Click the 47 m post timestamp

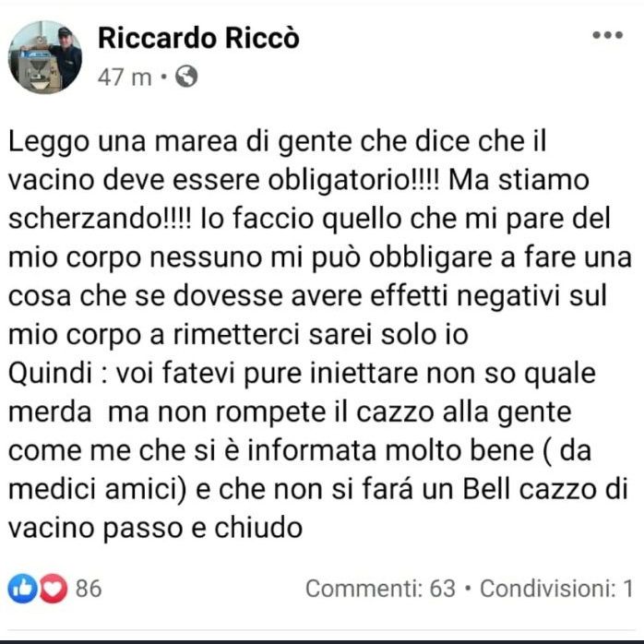click(125, 78)
